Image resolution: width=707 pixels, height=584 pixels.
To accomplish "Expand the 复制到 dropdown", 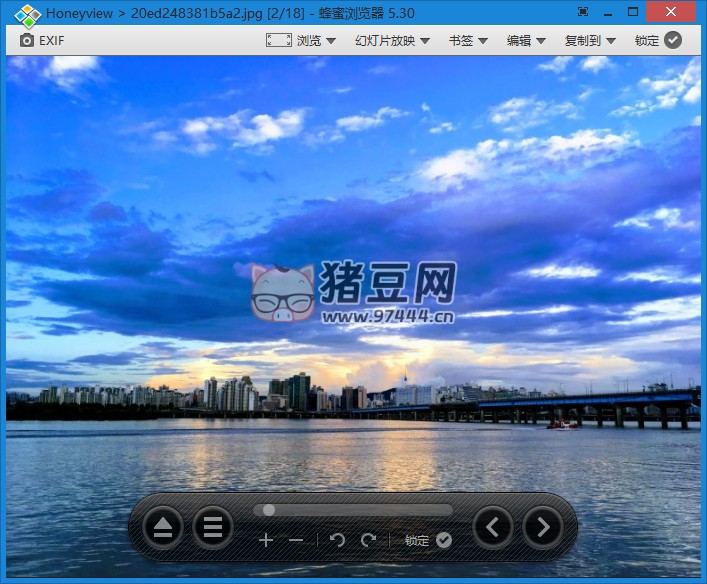I will click(590, 40).
